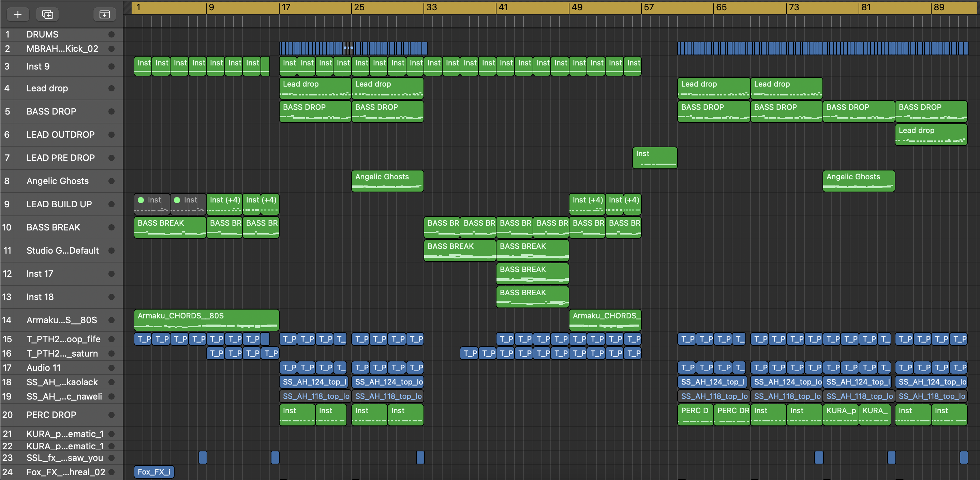The image size is (980, 480).
Task: Click bar 33 in the ruler
Action: (x=431, y=7)
